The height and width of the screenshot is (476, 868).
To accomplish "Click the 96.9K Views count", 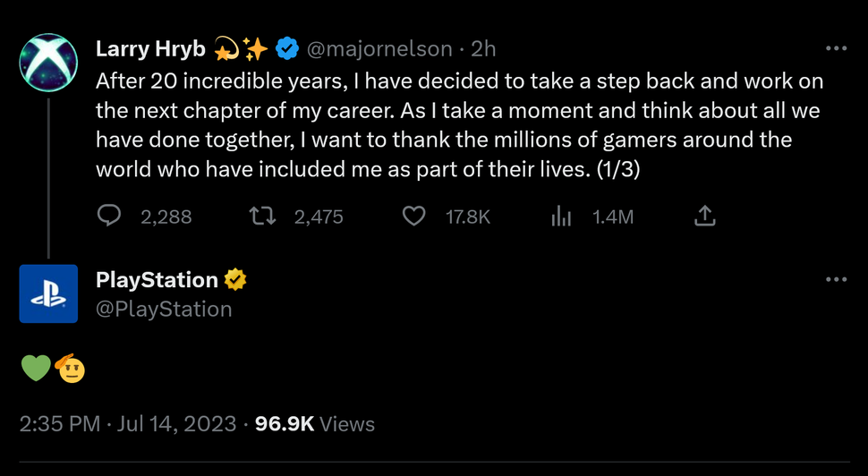I will pyautogui.click(x=314, y=423).
